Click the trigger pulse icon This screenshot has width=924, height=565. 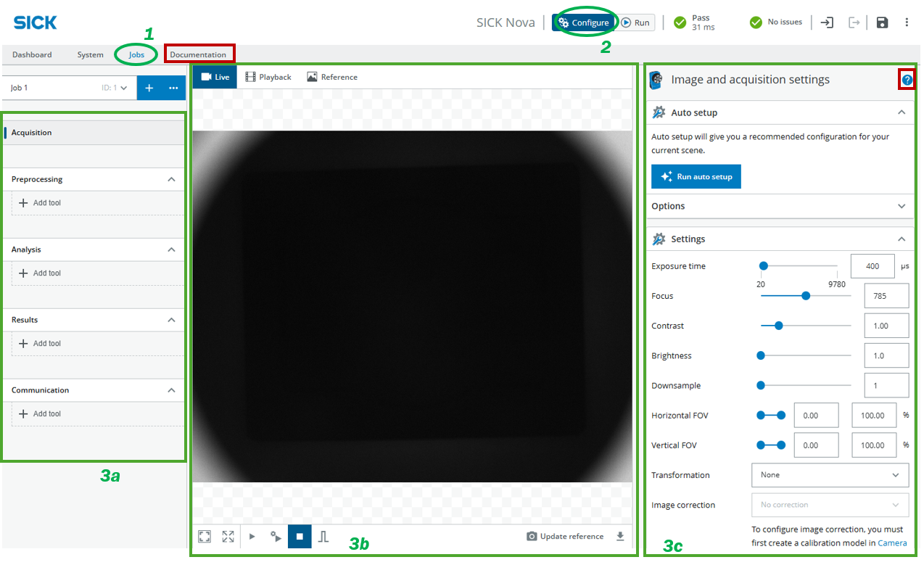click(x=323, y=537)
